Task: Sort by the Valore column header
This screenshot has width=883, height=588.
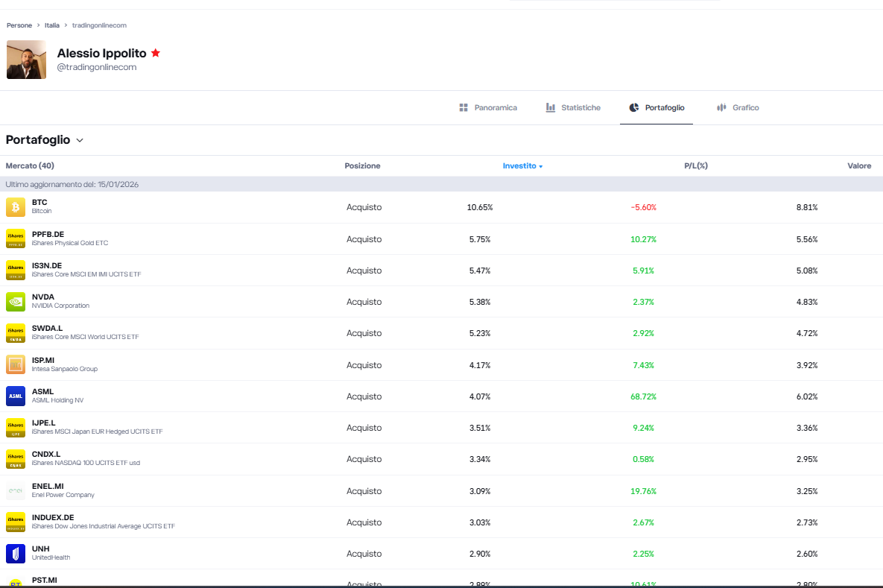Action: [859, 165]
